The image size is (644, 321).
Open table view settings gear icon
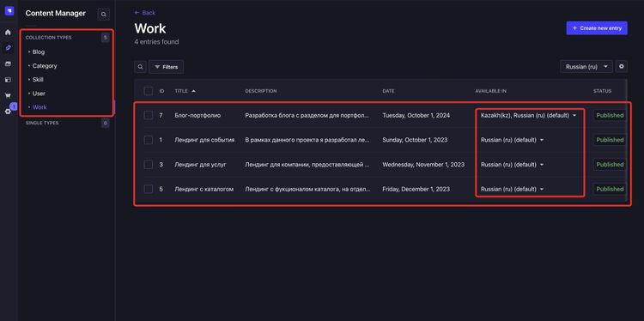(622, 66)
